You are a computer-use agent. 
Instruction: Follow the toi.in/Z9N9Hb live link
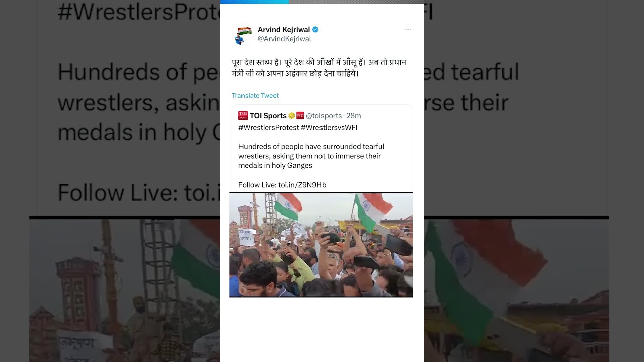pyautogui.click(x=302, y=185)
